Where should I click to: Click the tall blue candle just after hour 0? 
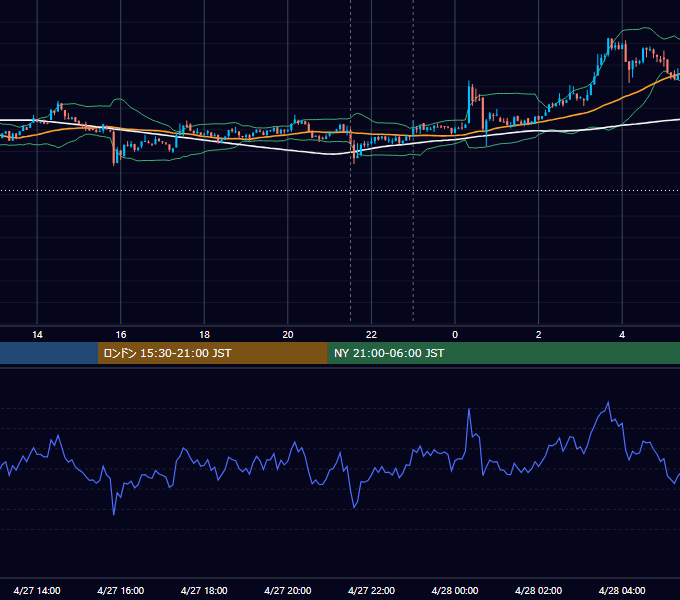coord(469,102)
